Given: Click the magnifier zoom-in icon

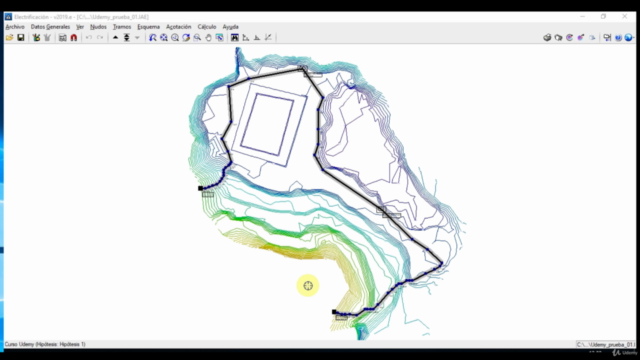Looking at the screenshot, I should coord(175,38).
